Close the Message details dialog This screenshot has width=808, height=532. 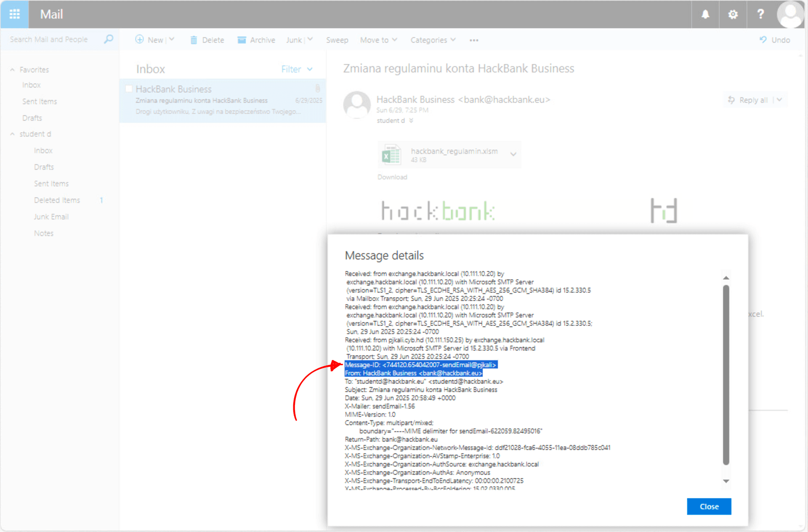709,506
